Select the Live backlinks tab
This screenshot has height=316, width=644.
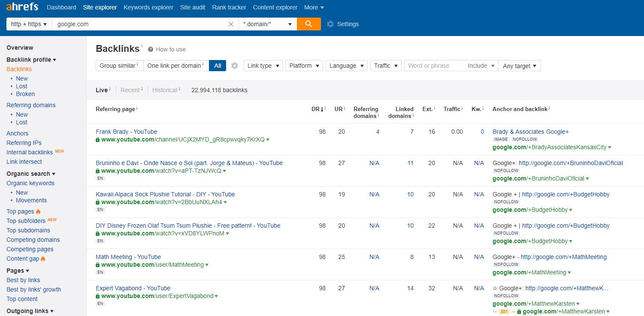102,90
